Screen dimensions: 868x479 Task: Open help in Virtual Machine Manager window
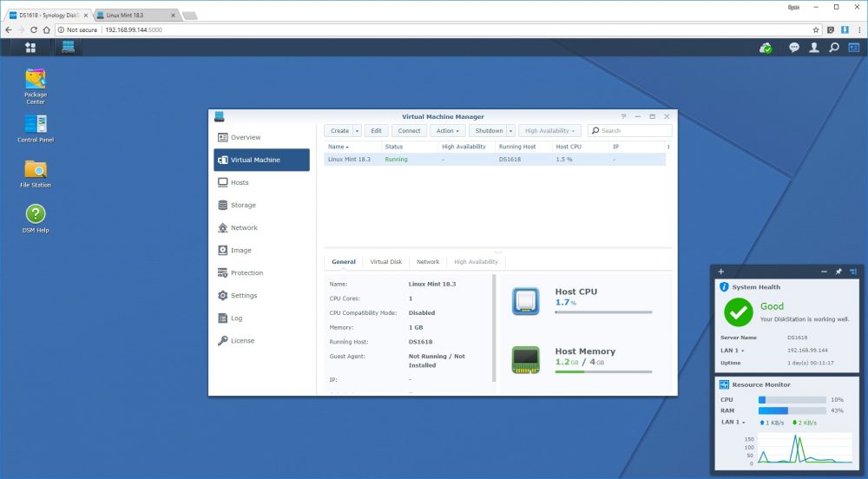[623, 116]
